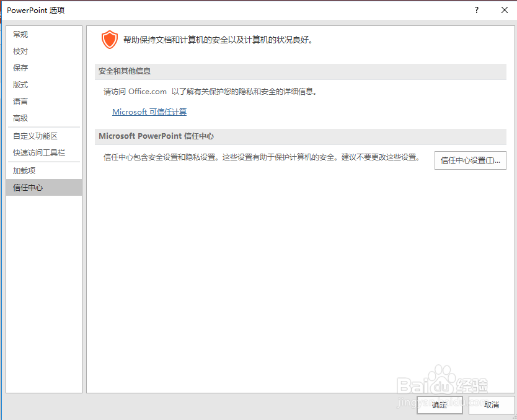The image size is (517, 420).
Task: Close the PowerPoint 选项 dialog
Action: [x=505, y=10]
